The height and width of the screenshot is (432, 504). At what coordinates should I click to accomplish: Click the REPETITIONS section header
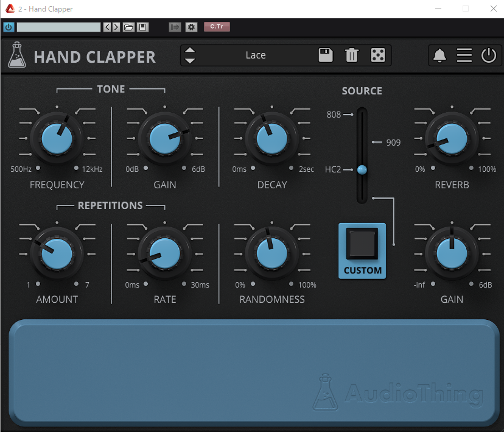click(x=110, y=205)
